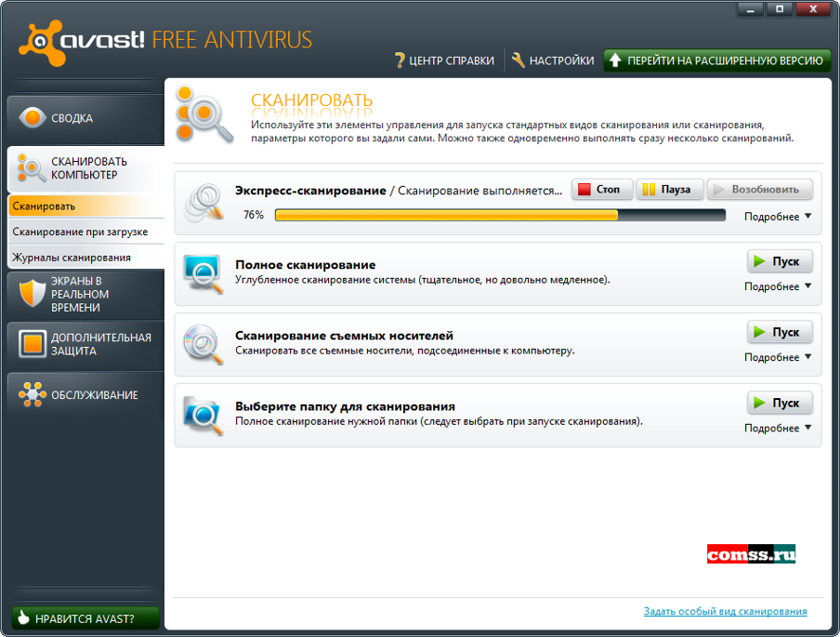Pause the express scan with Пауза
This screenshot has height=637, width=840.
coord(669,190)
